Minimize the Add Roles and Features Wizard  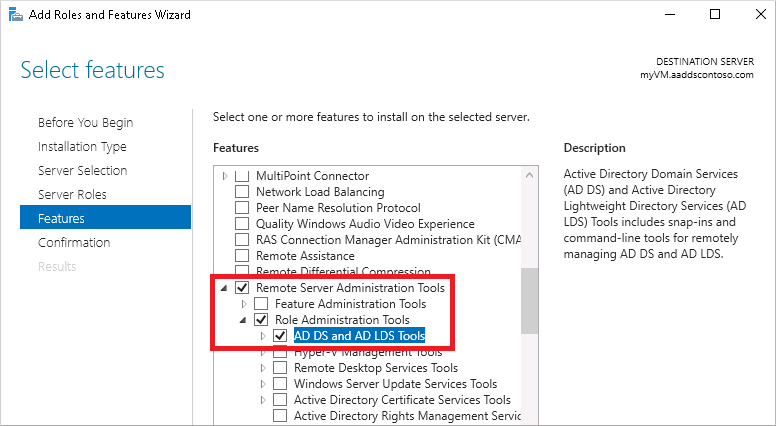[x=670, y=15]
